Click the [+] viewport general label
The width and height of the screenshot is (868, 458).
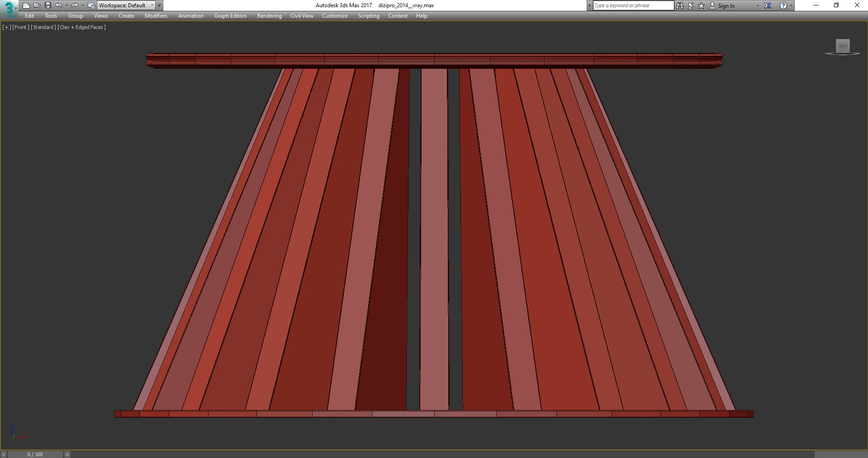tap(6, 27)
